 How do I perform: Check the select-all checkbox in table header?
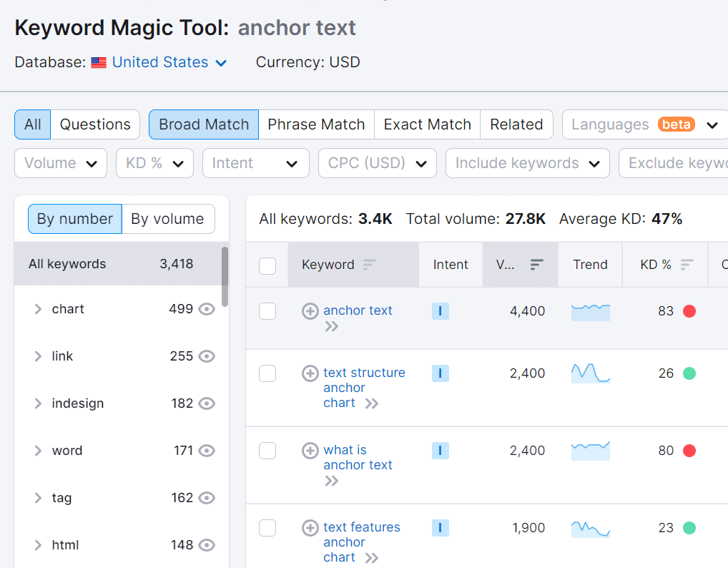(x=267, y=265)
